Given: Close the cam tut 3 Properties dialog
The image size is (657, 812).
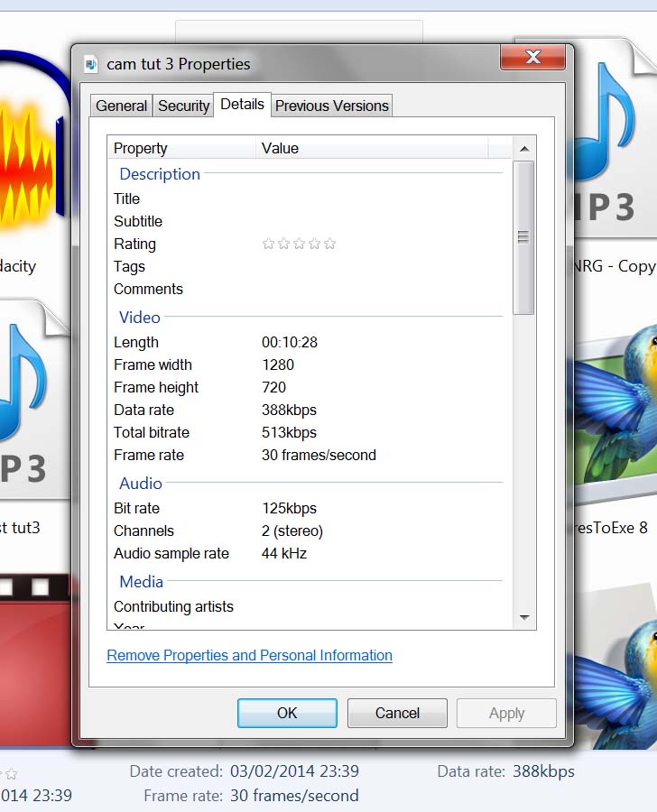Looking at the screenshot, I should 532,57.
